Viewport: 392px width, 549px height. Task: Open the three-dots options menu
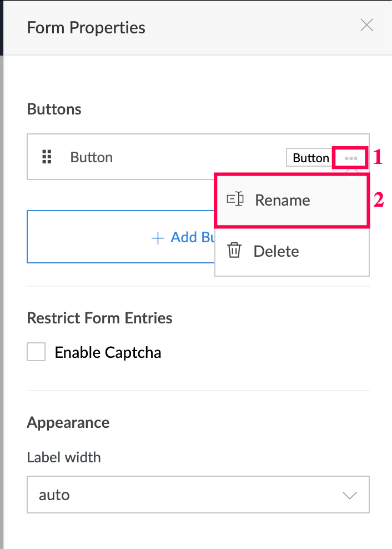tap(350, 158)
